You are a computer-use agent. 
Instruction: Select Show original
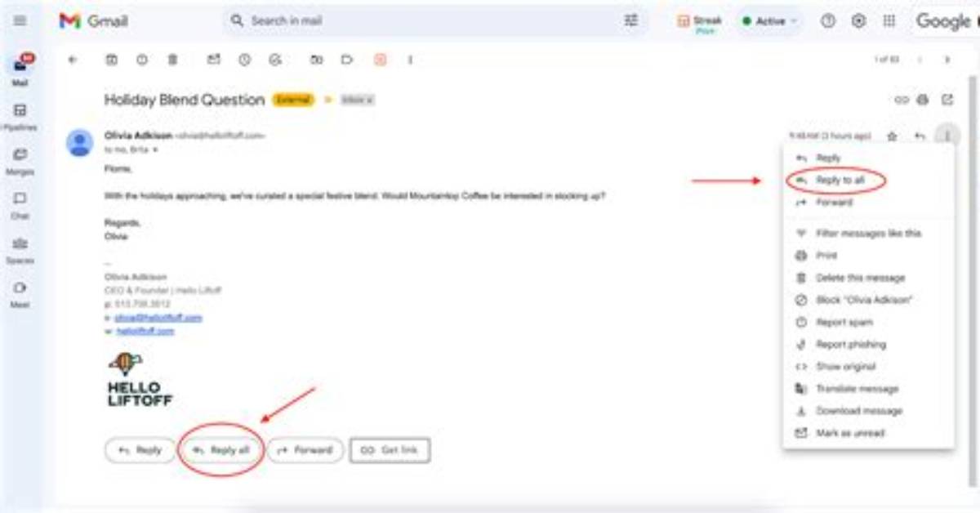click(x=867, y=367)
